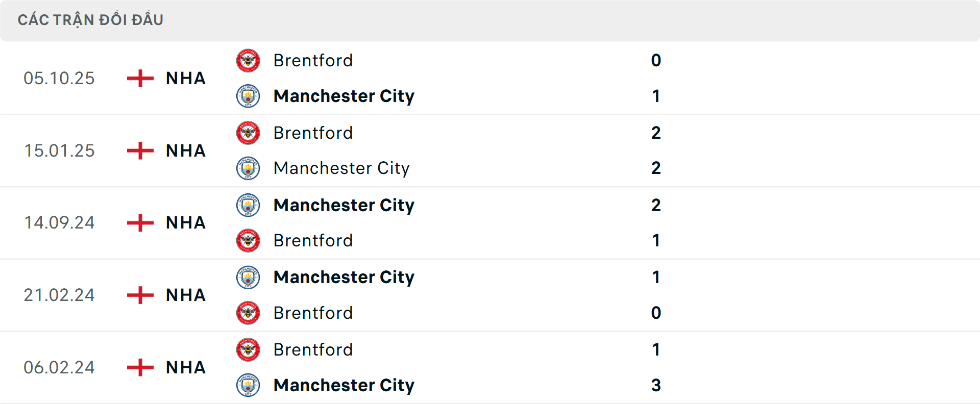Click the NHA label in the 21.02.24 row

pos(185,295)
